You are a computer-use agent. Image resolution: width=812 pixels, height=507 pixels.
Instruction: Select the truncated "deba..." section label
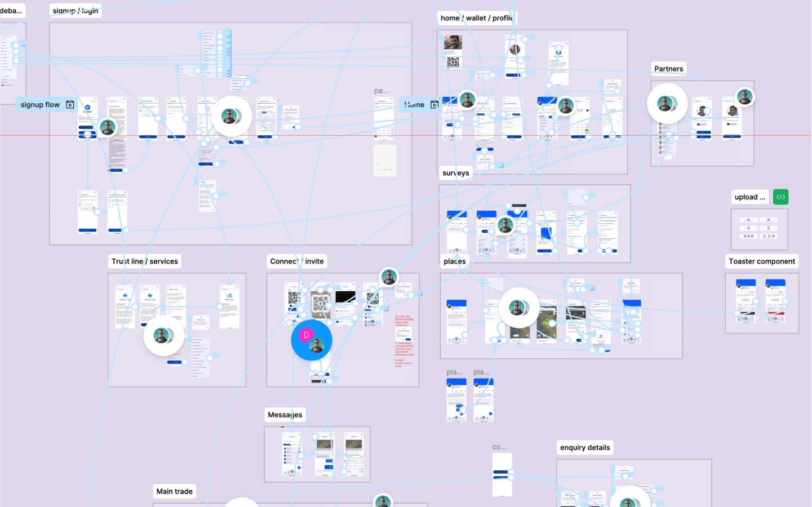[12, 11]
